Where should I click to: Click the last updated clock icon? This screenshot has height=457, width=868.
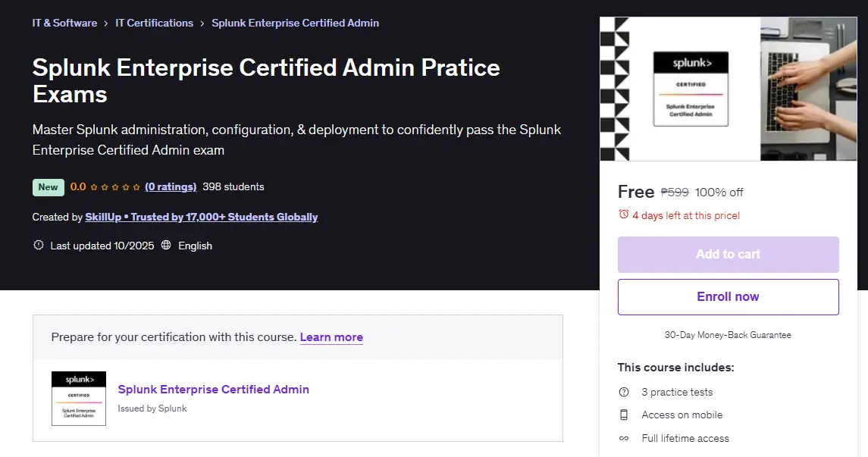tap(38, 245)
